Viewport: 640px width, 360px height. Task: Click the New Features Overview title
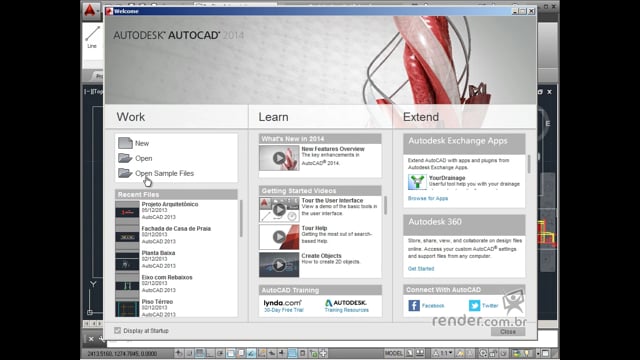click(333, 149)
